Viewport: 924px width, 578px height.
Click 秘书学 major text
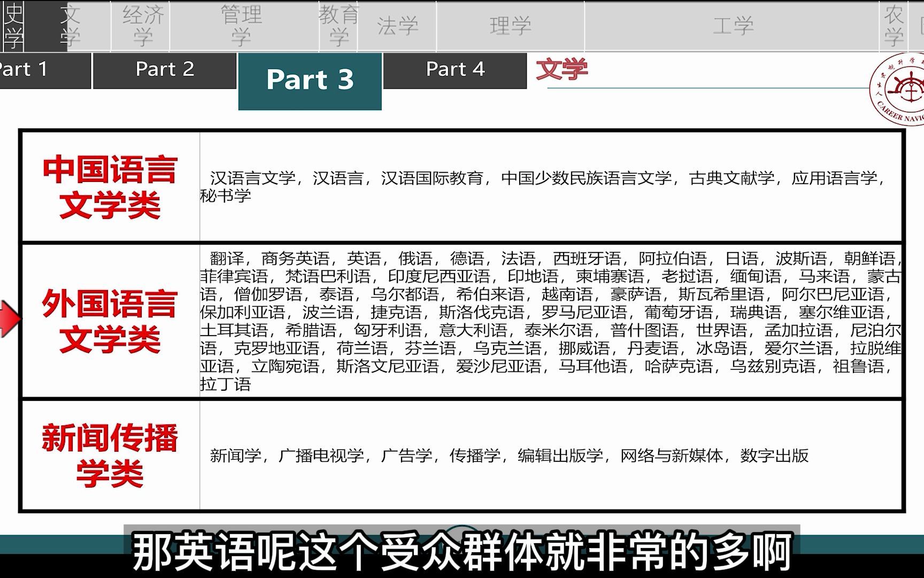(226, 196)
